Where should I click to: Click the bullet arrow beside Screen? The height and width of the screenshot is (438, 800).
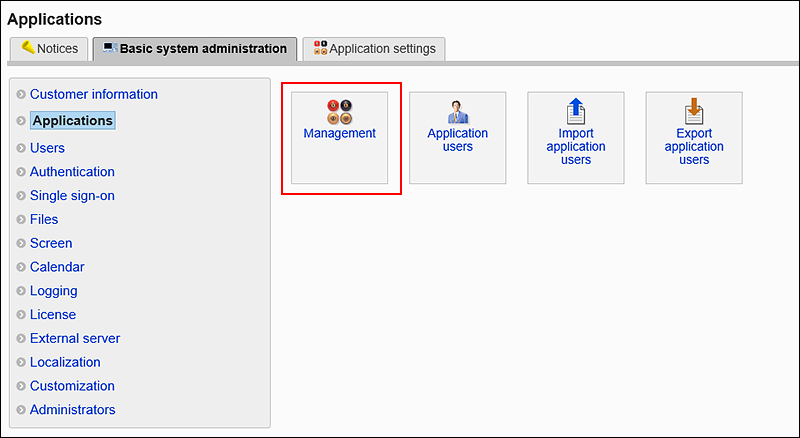(21, 244)
